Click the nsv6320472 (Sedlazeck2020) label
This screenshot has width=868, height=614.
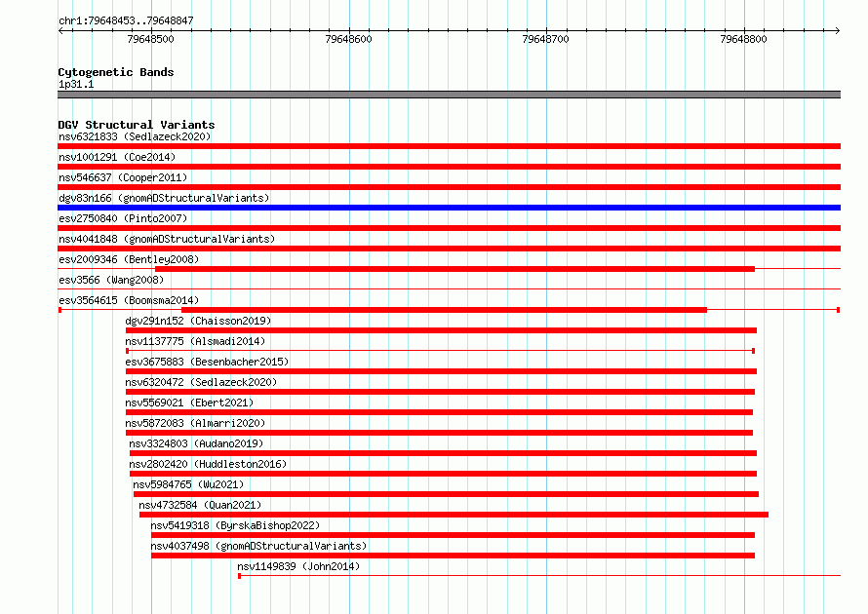pyautogui.click(x=201, y=382)
